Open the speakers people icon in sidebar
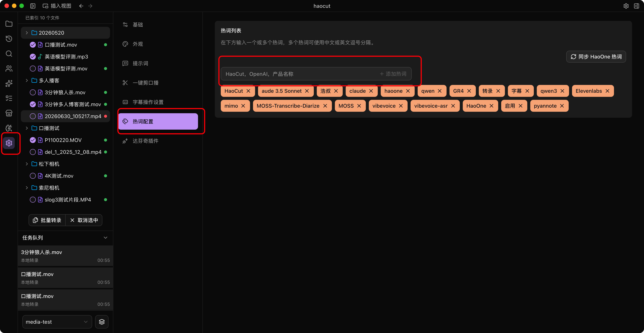 coord(9,69)
